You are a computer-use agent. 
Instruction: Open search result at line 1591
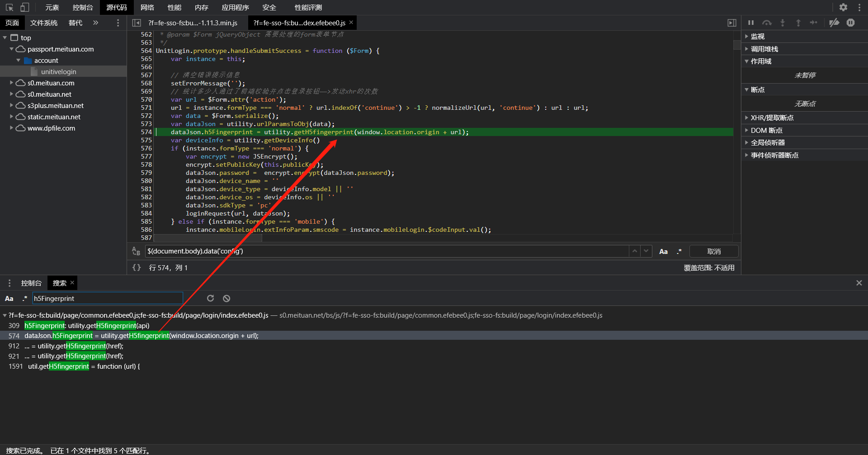434,366
